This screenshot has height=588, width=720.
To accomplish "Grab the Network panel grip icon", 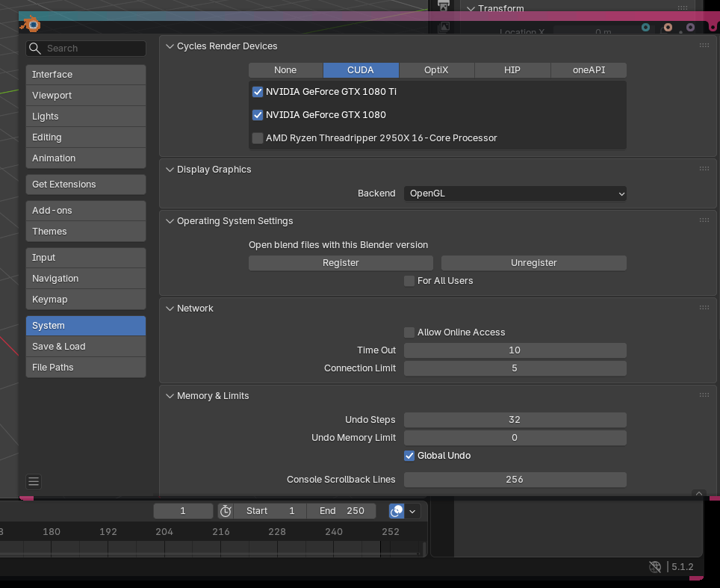I will [704, 307].
